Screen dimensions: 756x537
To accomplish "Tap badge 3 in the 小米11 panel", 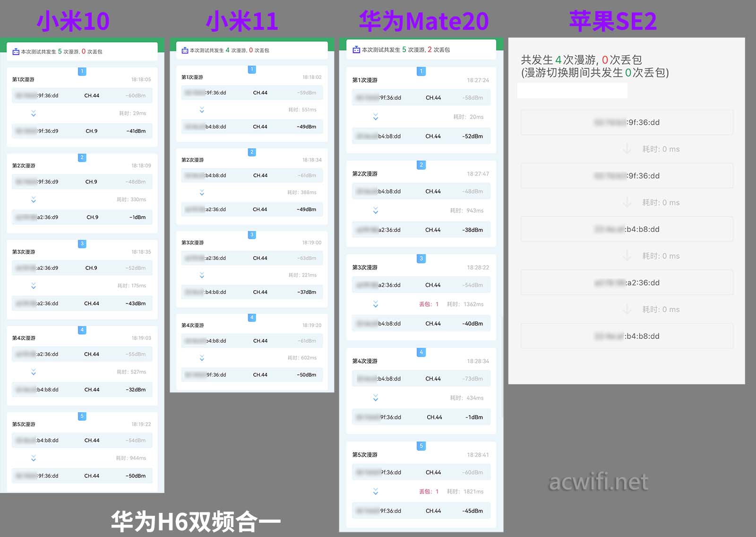I will coord(252,235).
